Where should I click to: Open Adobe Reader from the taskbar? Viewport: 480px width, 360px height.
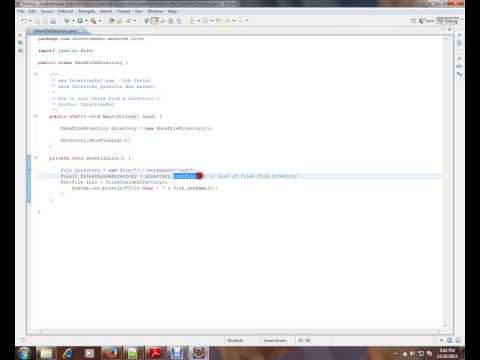155,353
